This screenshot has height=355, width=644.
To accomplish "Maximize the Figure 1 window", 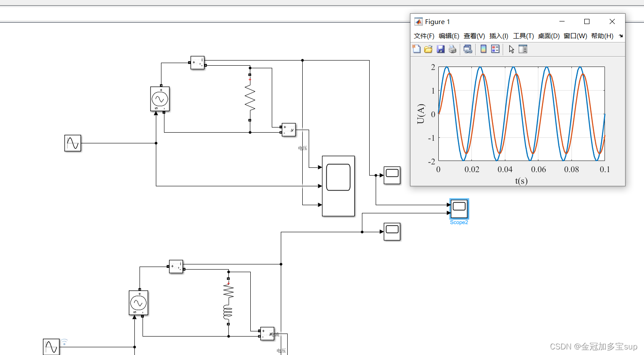I will (x=587, y=21).
